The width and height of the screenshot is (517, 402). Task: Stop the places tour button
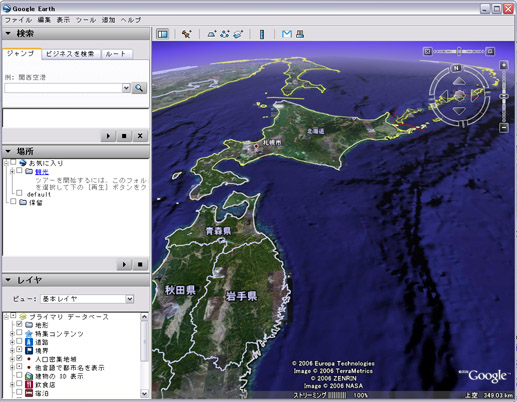pos(140,265)
